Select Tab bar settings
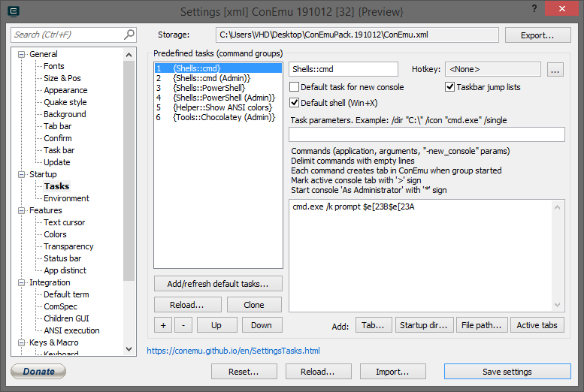584x392 pixels. pos(58,126)
